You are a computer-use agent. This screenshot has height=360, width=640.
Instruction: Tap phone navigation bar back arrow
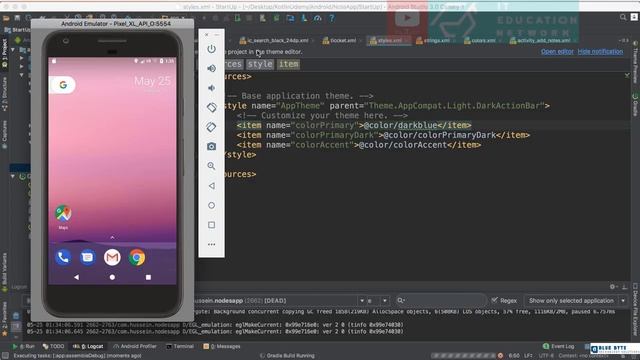click(x=76, y=277)
